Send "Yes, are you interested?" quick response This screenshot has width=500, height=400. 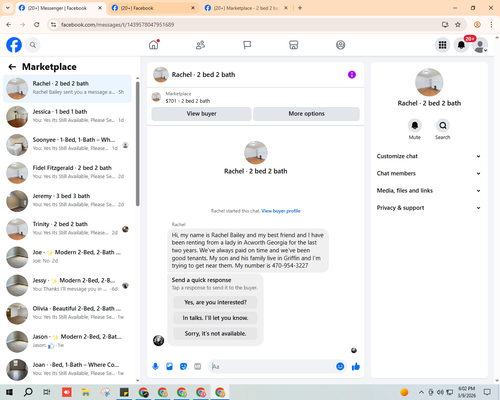pyautogui.click(x=215, y=302)
